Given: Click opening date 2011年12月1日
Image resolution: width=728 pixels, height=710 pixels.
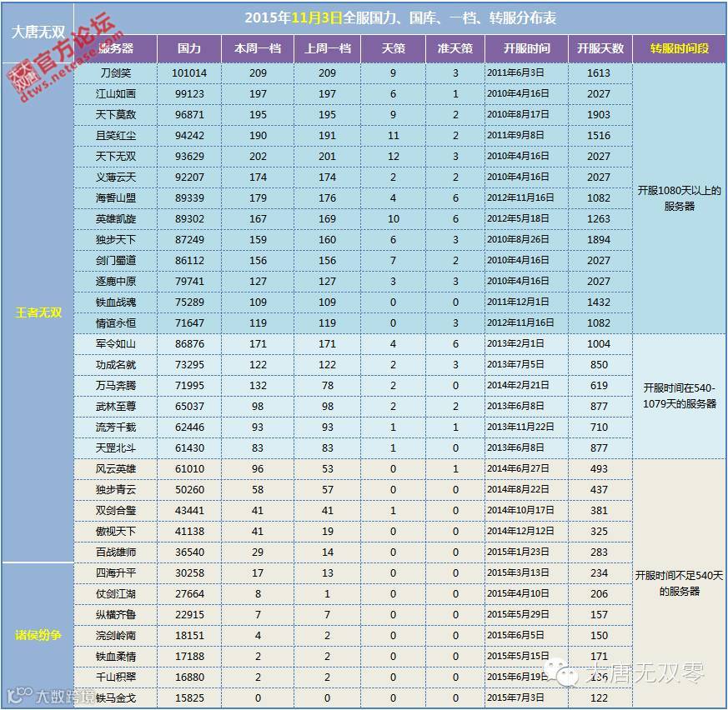Looking at the screenshot, I should tap(518, 302).
